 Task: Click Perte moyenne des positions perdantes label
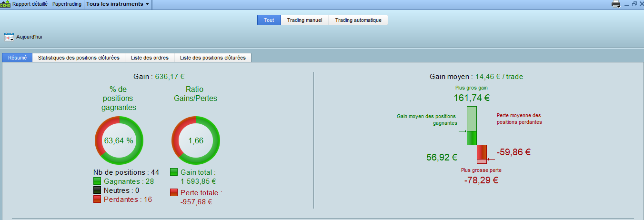pyautogui.click(x=519, y=119)
